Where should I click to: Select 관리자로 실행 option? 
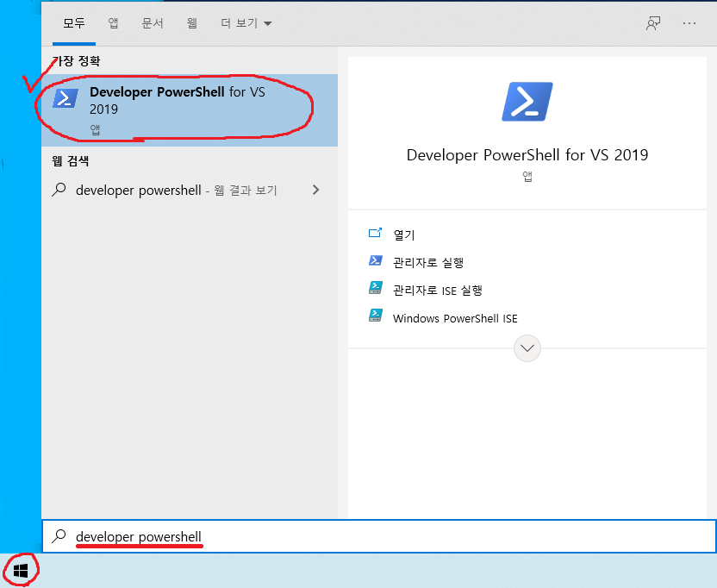(x=428, y=262)
